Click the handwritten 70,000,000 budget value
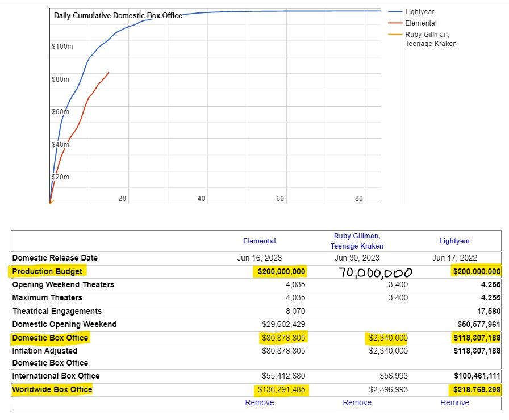Viewport: 509px width, 420px height. pyautogui.click(x=375, y=272)
